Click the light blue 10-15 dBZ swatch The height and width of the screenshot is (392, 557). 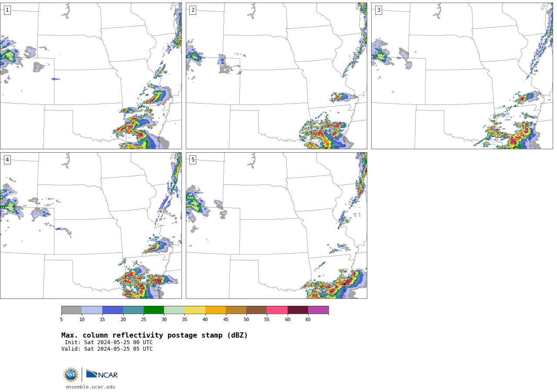(x=92, y=310)
